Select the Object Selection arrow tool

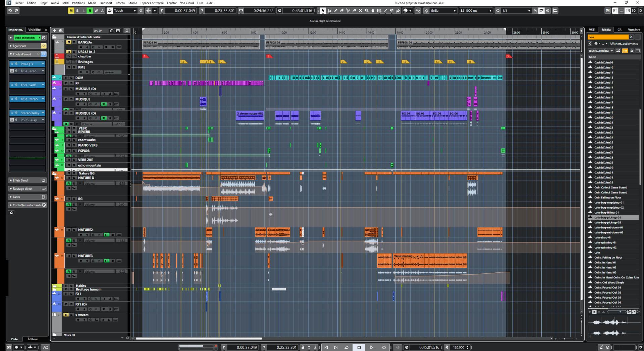click(323, 11)
